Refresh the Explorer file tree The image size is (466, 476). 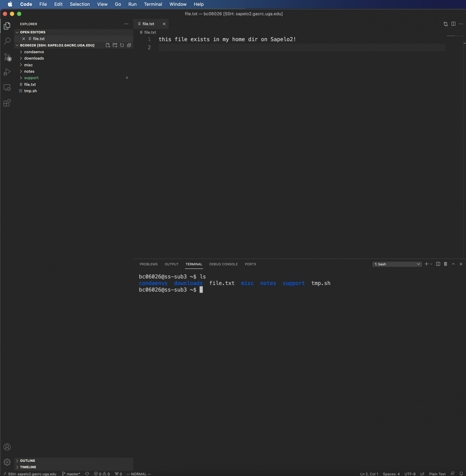pyautogui.click(x=122, y=45)
